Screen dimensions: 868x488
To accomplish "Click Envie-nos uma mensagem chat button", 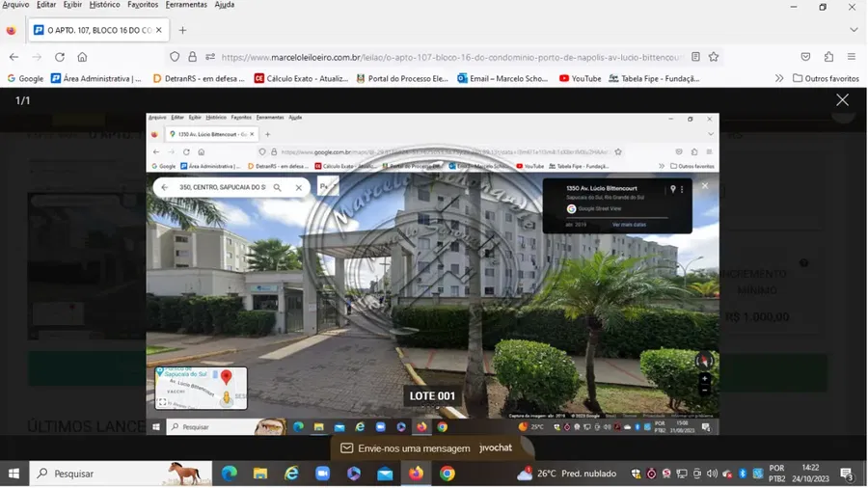I will [405, 448].
